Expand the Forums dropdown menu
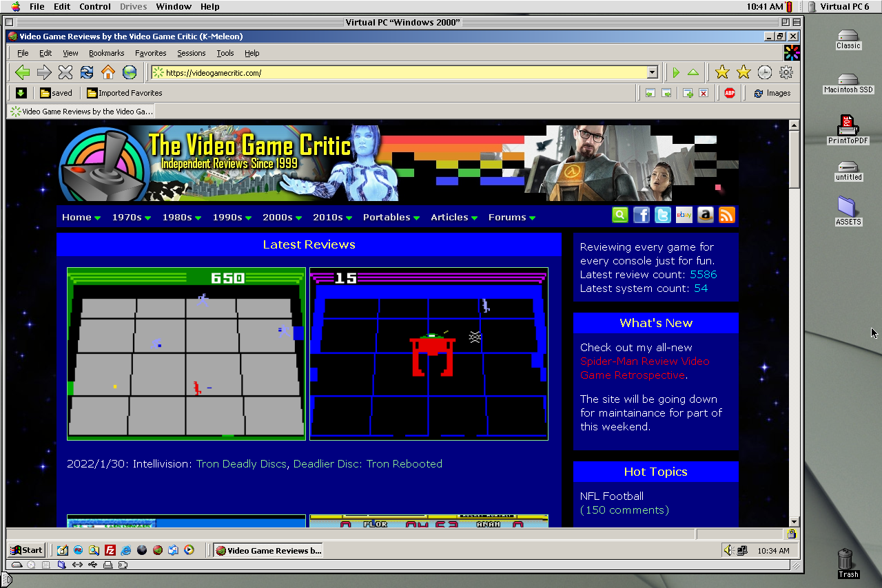The width and height of the screenshot is (882, 588). 512,217
